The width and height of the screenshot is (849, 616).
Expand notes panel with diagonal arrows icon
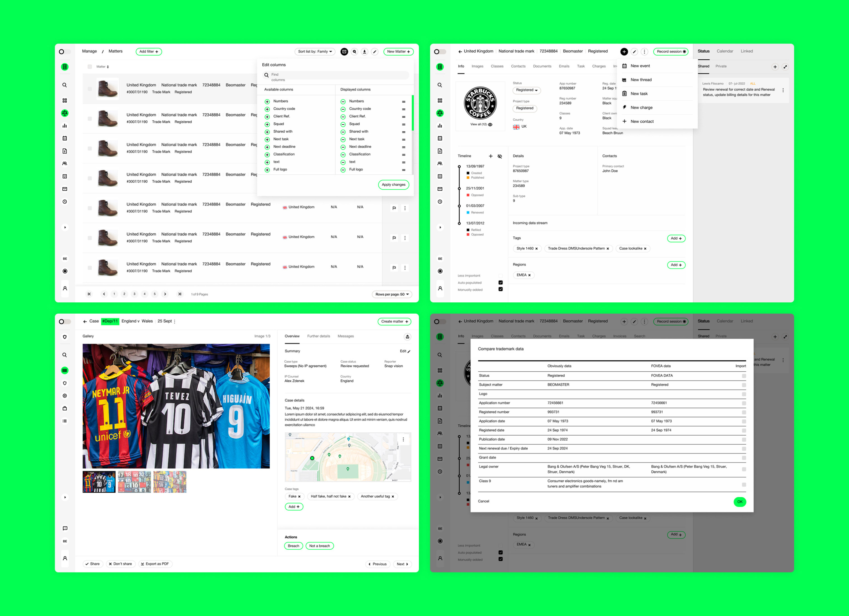click(785, 67)
